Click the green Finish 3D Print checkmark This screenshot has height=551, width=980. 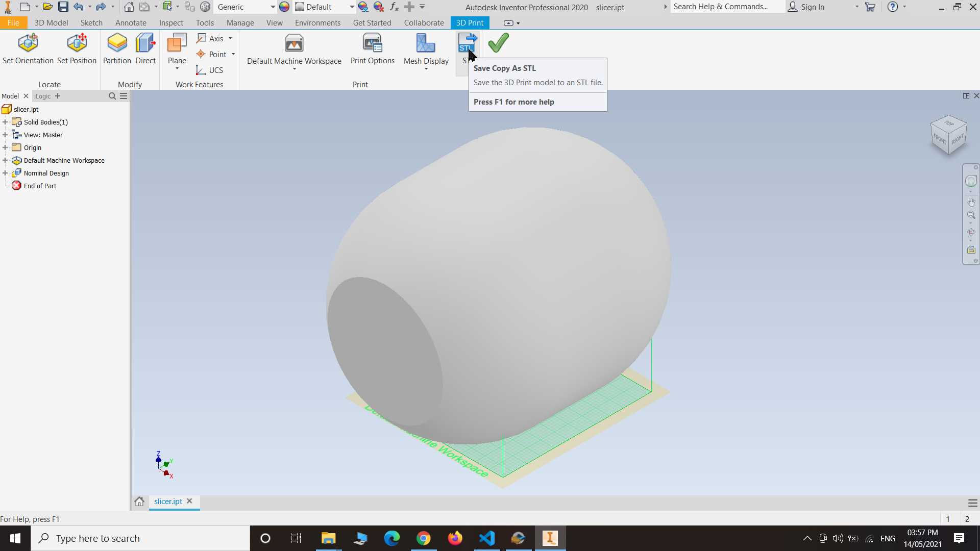tap(498, 43)
